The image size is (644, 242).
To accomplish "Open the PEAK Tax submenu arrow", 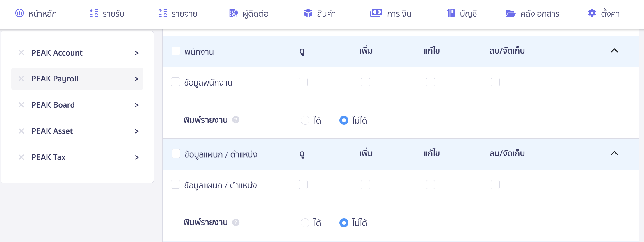I will click(136, 157).
